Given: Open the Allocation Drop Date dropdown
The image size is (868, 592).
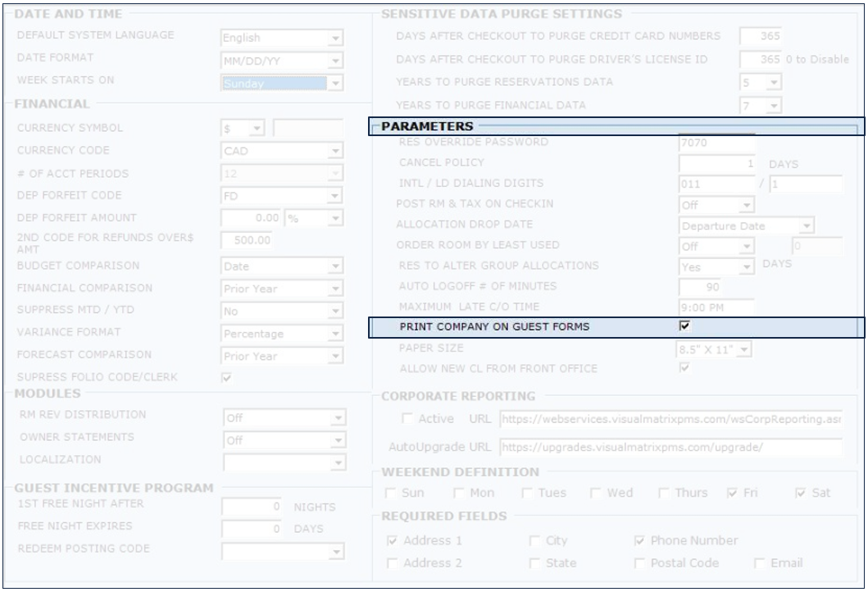Looking at the screenshot, I should coord(807,225).
